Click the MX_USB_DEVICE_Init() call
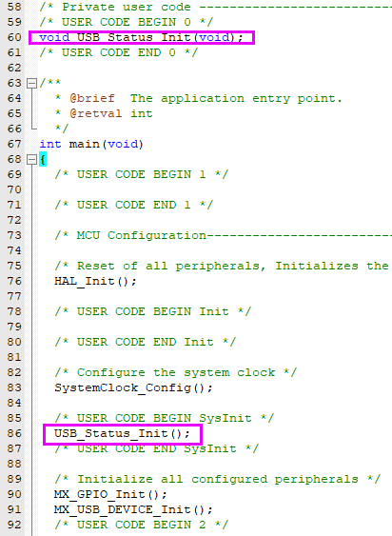The width and height of the screenshot is (392, 536). pos(133,509)
